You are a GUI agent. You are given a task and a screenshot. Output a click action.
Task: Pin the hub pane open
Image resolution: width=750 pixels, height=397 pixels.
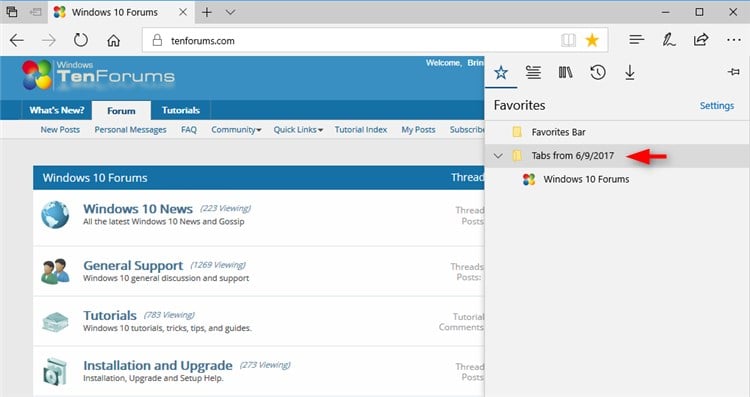pyautogui.click(x=734, y=72)
